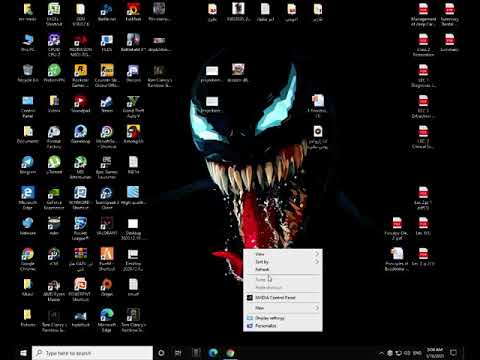Expand the View submenu in context menu
Viewport: 480px width, 360px height.
[x=283, y=254]
